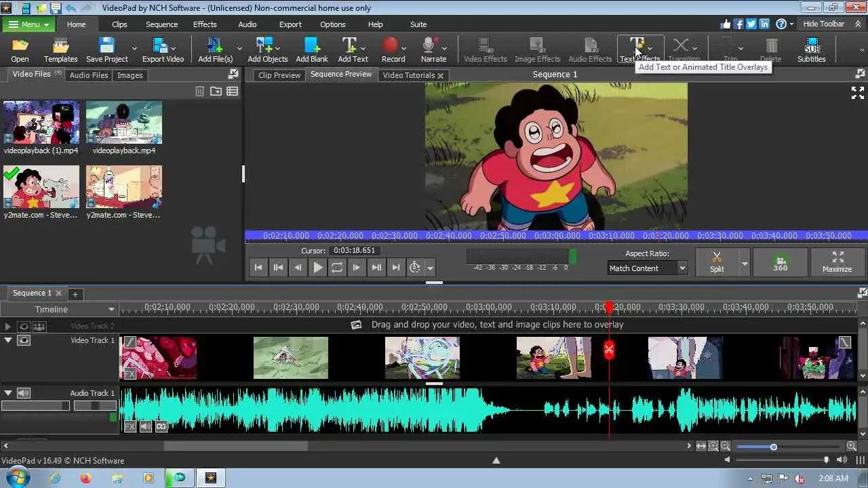Viewport: 868px width, 488px height.
Task: Switch to the Audio Files tab
Action: (x=89, y=75)
